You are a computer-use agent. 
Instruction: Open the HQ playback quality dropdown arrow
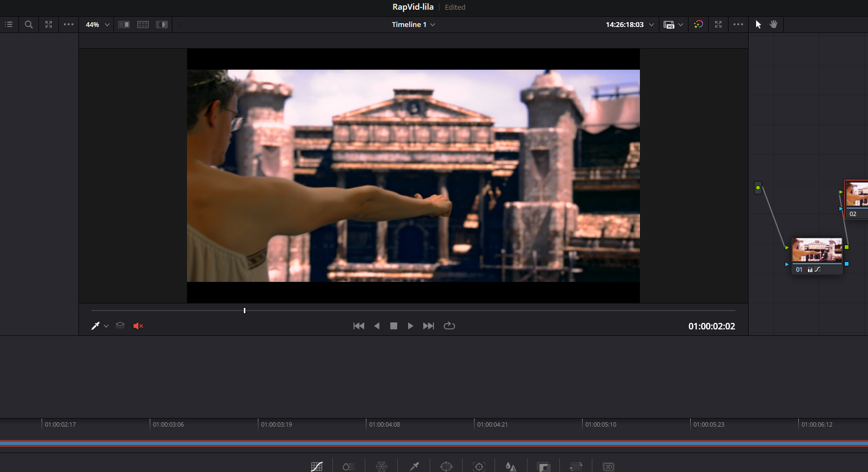tap(681, 25)
